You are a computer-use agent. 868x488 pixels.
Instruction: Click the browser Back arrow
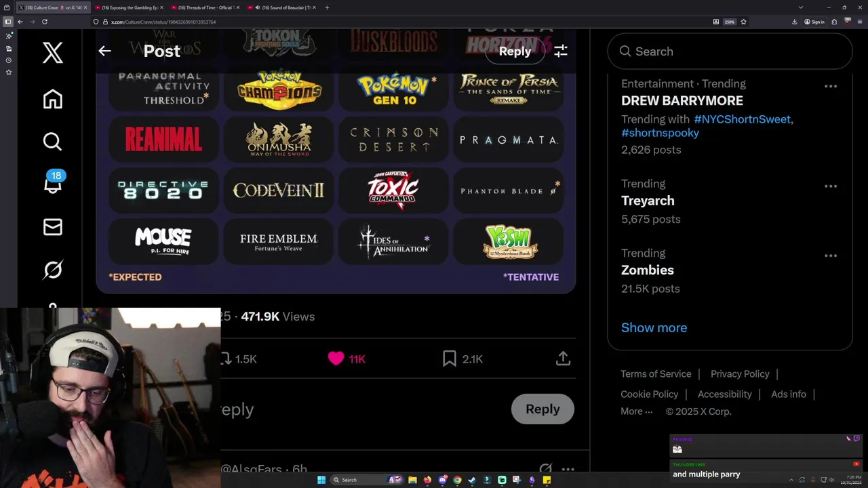[x=20, y=22]
